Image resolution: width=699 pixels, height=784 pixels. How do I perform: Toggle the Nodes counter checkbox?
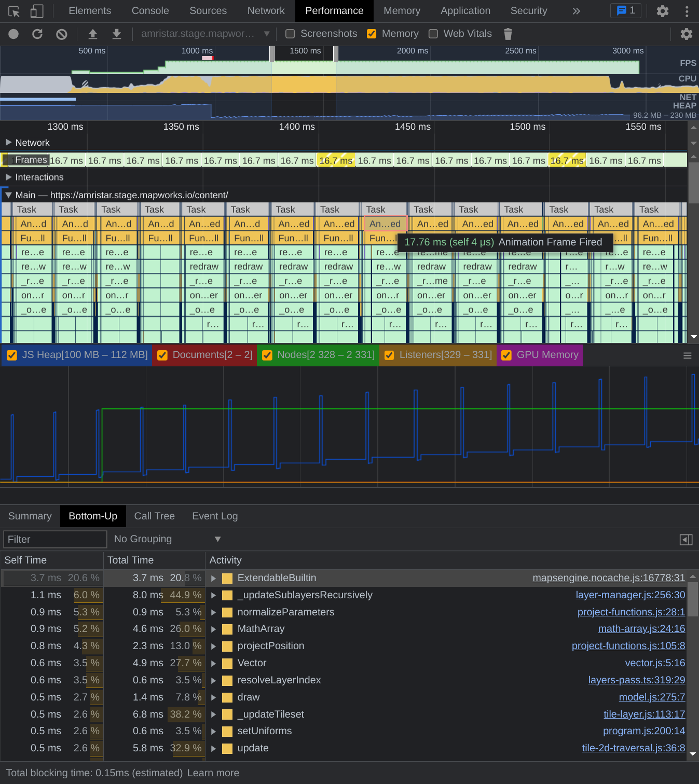coord(267,355)
